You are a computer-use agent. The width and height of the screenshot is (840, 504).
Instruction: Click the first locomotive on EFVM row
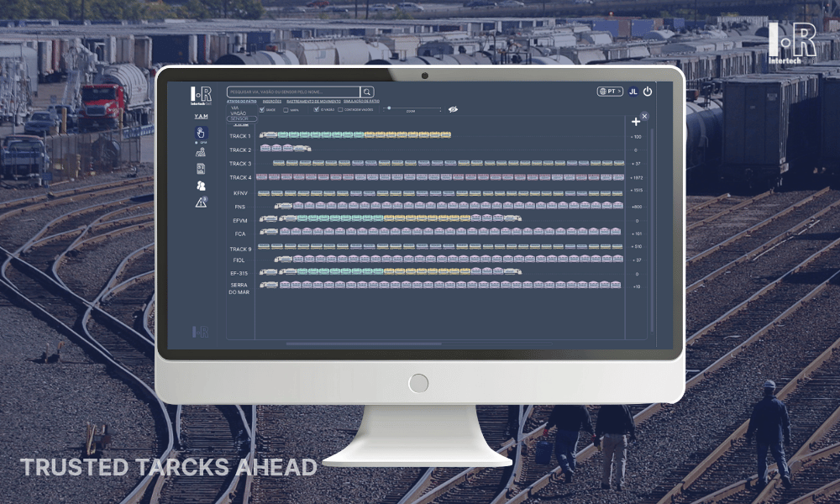(269, 218)
